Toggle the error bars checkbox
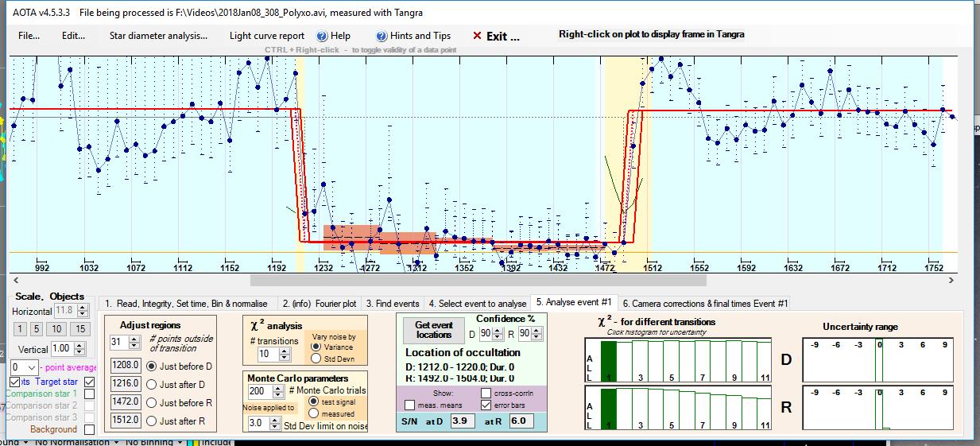980x446 pixels. point(486,405)
